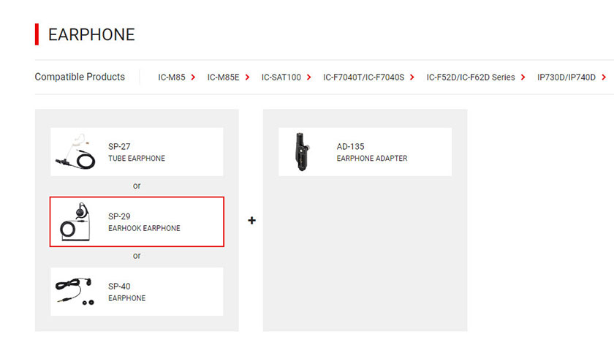614x364 pixels.
Task: Go to the IC-SAT100 product page
Action: tap(281, 77)
